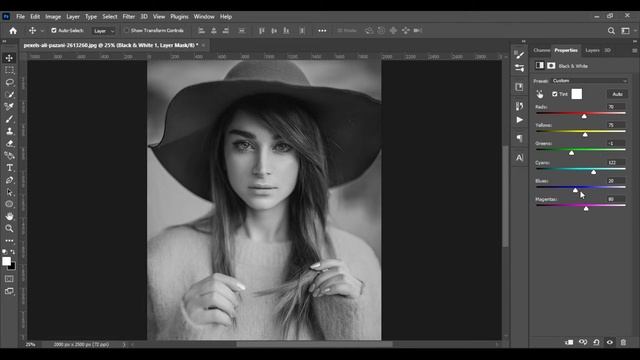Image resolution: width=640 pixels, height=360 pixels.
Task: Toggle Auto-Select checkbox
Action: (53, 31)
